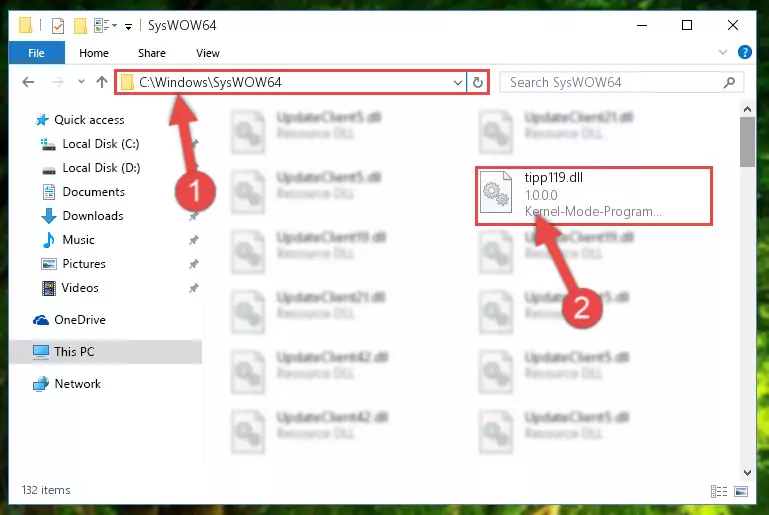This screenshot has height=515, width=769.
Task: Refresh the SysWOW64 folder
Action: pyautogui.click(x=478, y=82)
